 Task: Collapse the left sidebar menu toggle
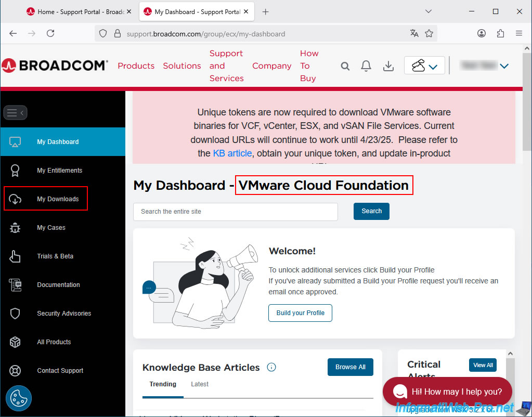click(15, 112)
